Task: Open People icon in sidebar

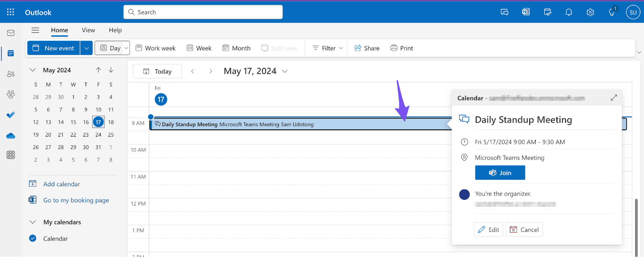Action: (x=11, y=74)
